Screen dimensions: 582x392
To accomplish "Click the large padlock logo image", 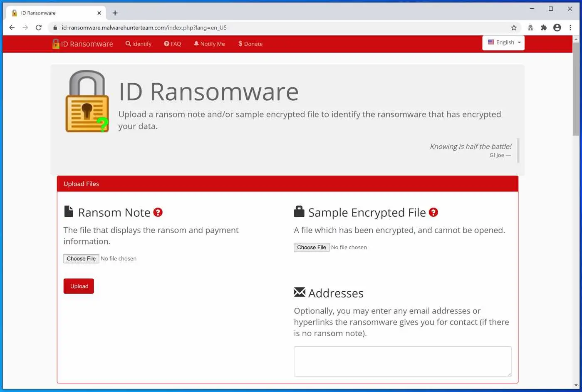I will coord(87,101).
